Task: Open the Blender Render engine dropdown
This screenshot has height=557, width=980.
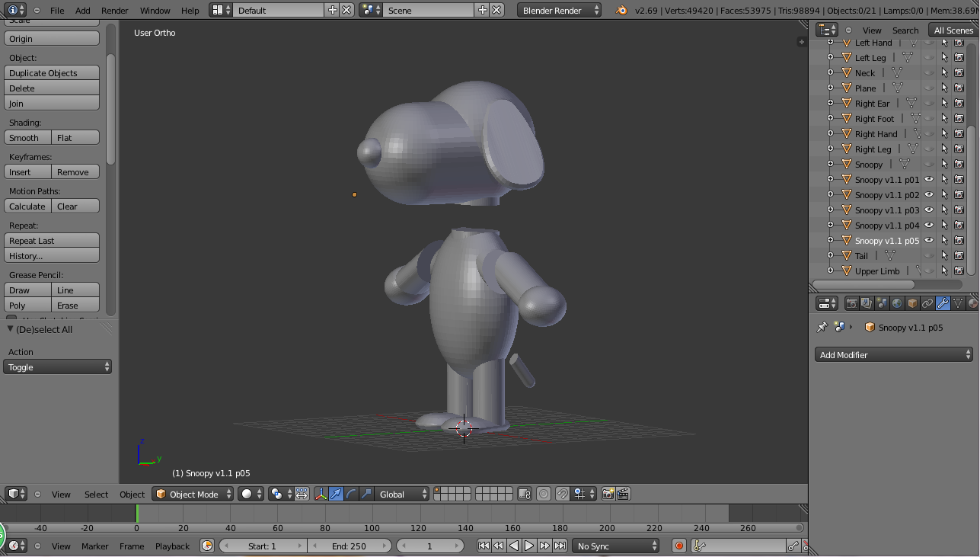Action: pyautogui.click(x=559, y=10)
